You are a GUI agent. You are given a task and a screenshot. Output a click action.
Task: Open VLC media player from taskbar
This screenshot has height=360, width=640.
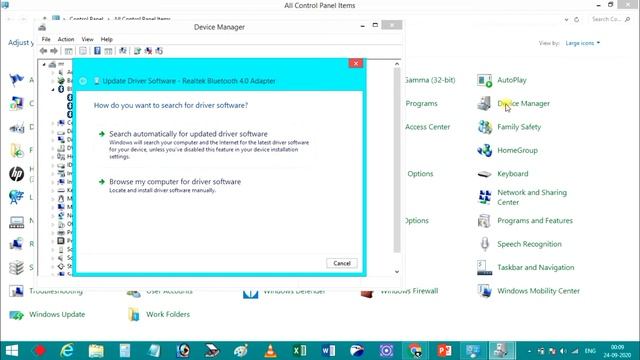[x=270, y=351]
